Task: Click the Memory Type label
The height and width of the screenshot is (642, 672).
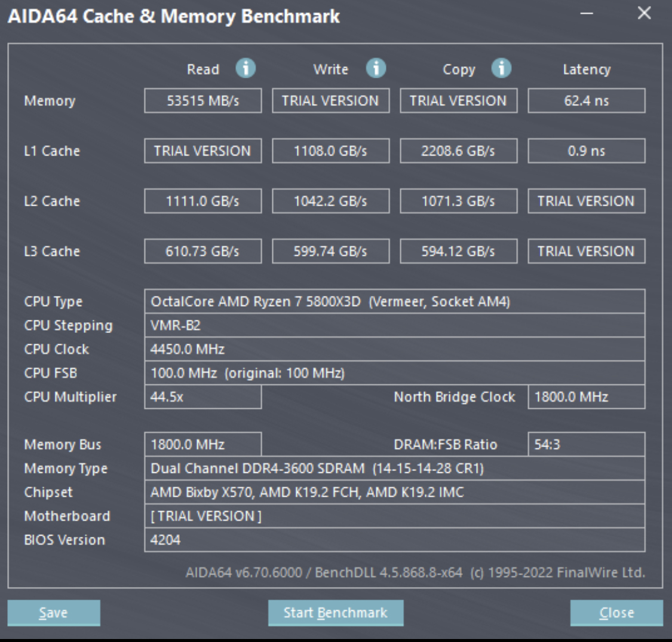Action: click(66, 469)
